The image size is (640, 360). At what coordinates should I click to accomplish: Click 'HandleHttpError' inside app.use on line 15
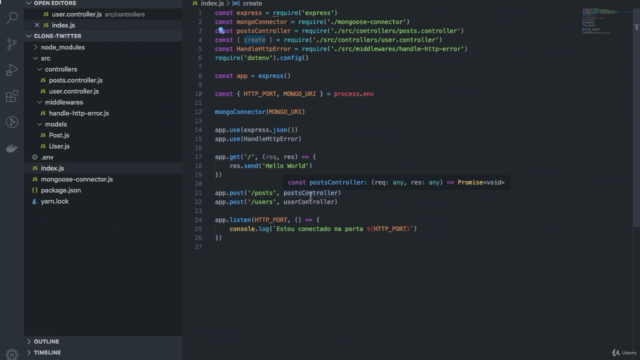point(271,139)
